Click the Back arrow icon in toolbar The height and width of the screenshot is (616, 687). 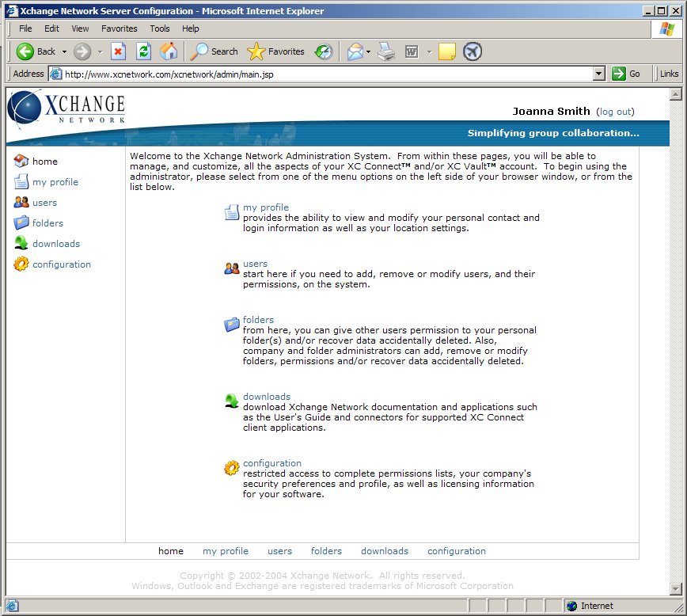pyautogui.click(x=25, y=51)
